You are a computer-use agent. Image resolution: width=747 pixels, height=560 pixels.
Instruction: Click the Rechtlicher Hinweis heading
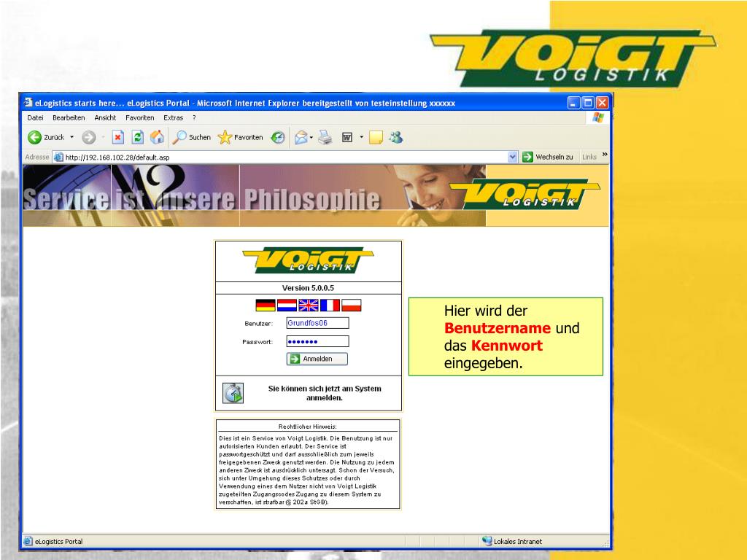click(x=308, y=427)
